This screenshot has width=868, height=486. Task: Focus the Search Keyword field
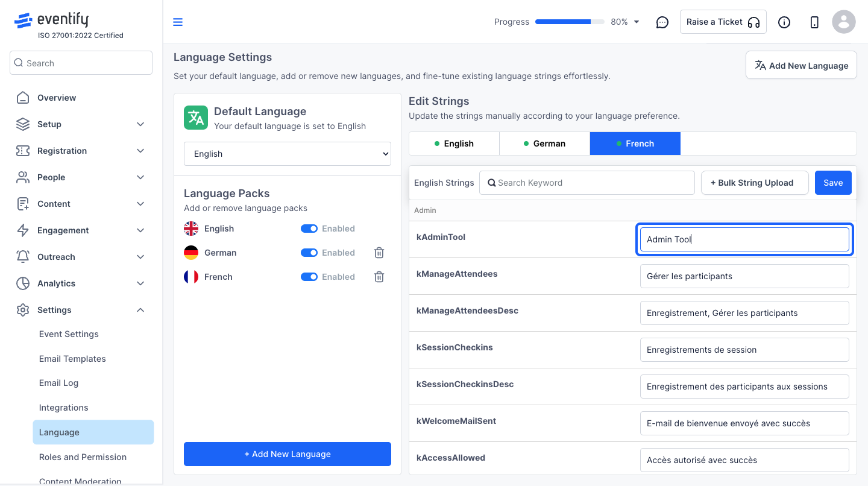[587, 183]
